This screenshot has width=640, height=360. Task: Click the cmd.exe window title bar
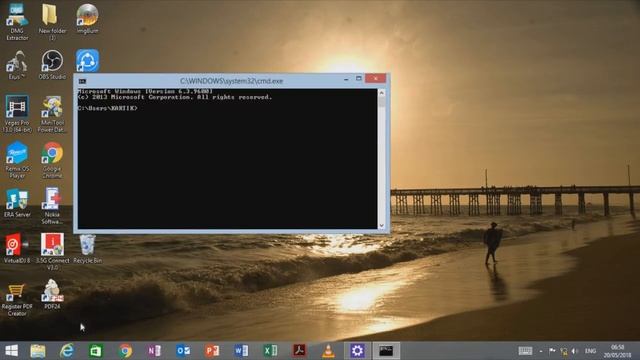(231, 81)
